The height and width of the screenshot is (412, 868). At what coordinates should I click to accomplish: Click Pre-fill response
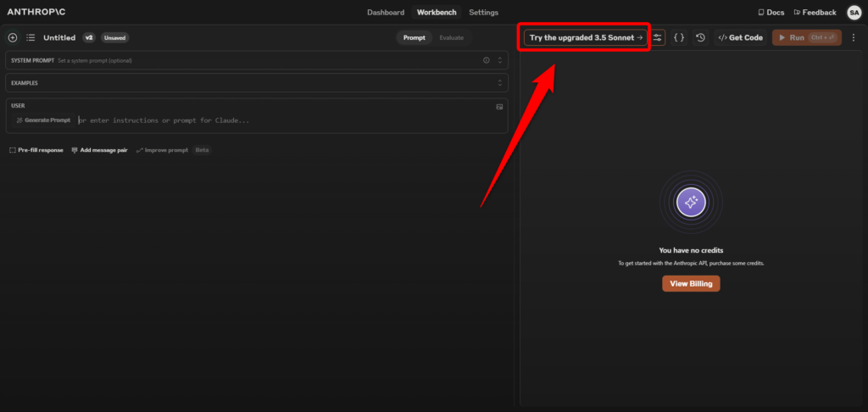pos(36,150)
